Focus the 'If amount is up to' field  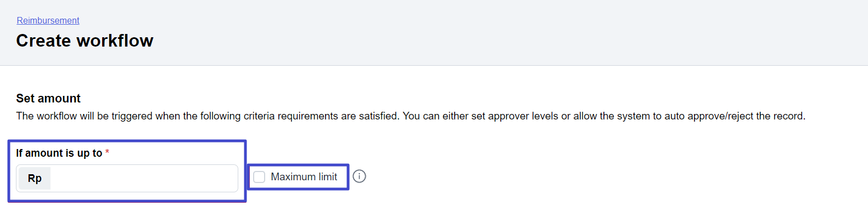(144, 178)
